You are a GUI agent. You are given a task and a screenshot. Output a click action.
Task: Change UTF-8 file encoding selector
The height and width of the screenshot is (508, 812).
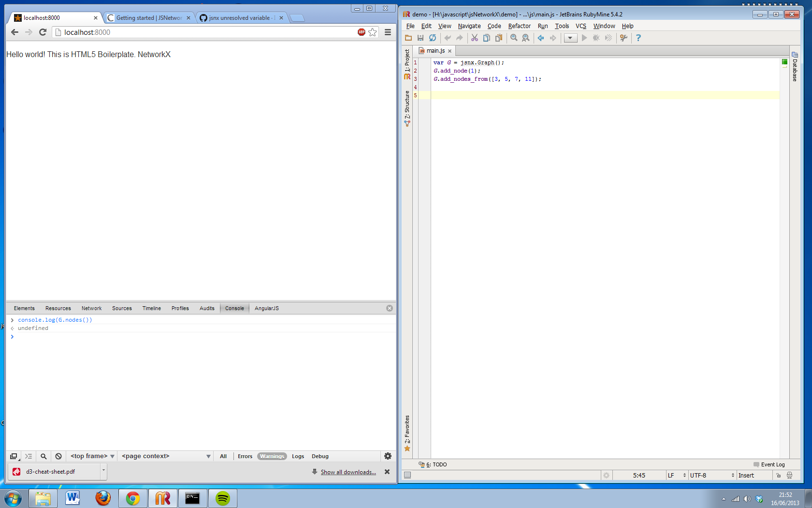tap(712, 476)
